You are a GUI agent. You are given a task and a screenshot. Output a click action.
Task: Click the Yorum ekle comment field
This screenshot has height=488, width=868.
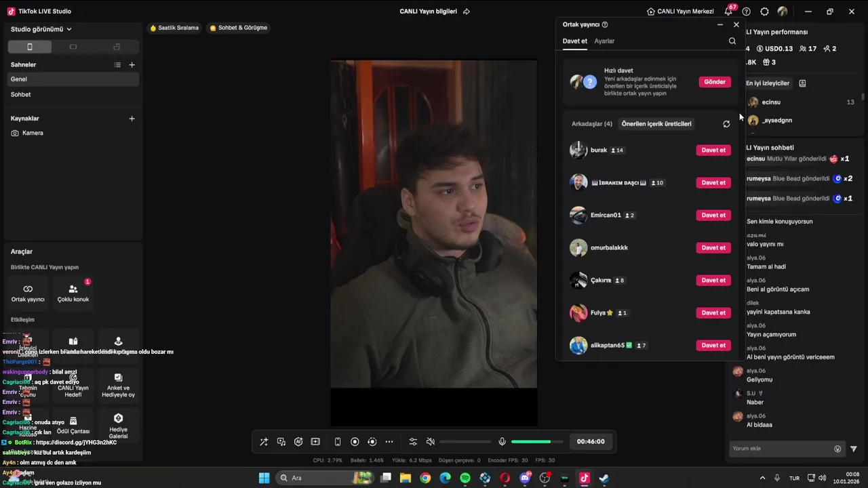tap(787, 449)
